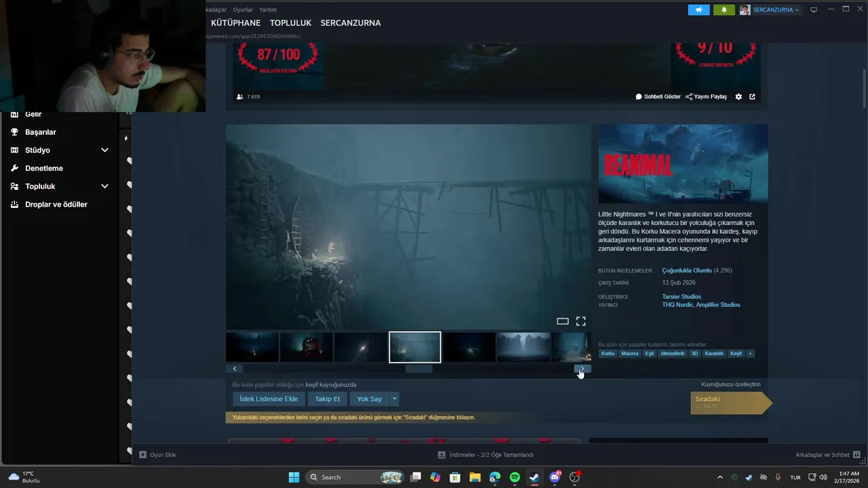Click the Steam announcements megaphone button
This screenshot has height=488, width=868.
698,9
